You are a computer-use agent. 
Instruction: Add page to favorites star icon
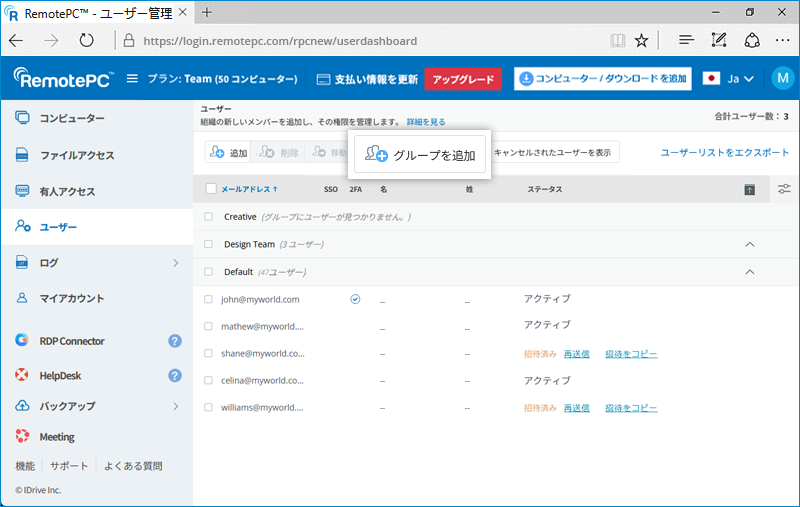[641, 40]
